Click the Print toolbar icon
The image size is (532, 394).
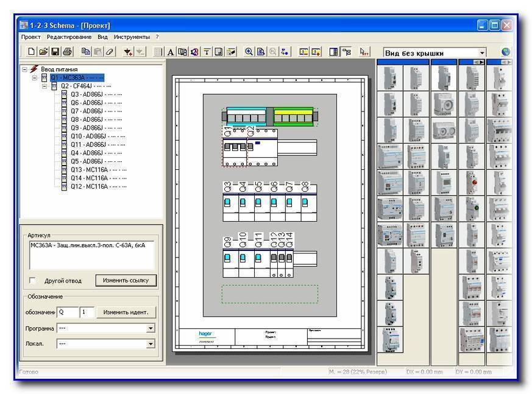[67, 52]
